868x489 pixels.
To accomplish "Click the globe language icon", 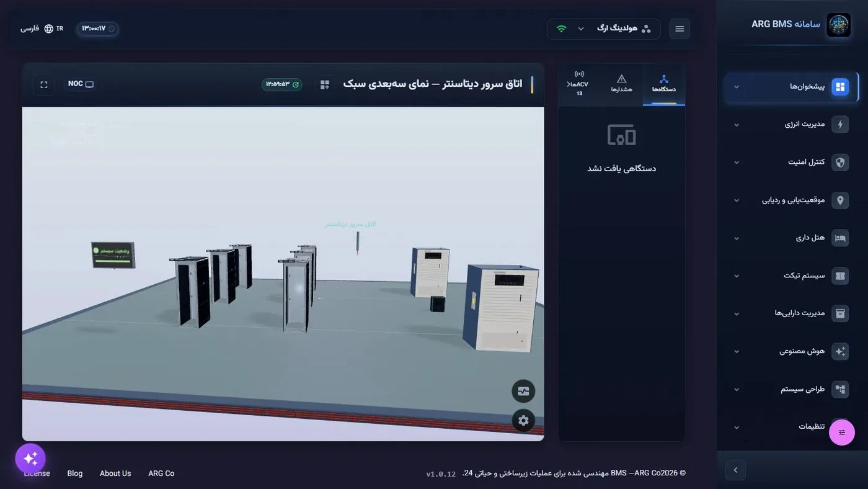I will coord(49,29).
